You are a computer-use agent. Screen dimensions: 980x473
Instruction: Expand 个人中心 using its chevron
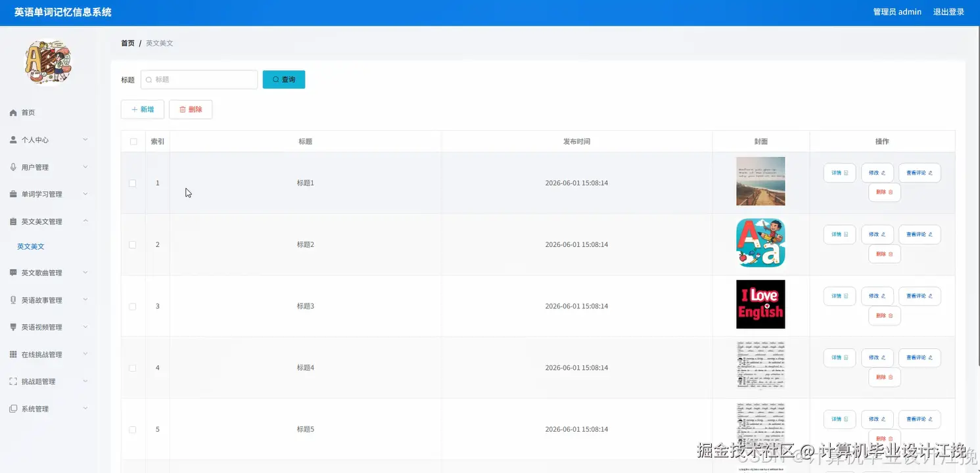[85, 140]
